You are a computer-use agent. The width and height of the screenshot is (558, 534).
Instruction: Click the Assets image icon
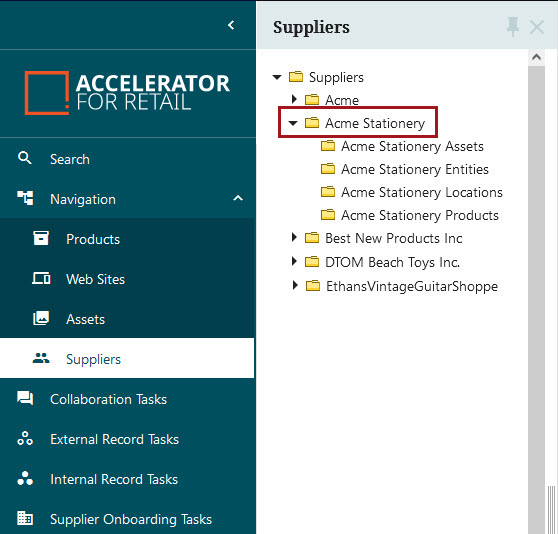coord(41,318)
